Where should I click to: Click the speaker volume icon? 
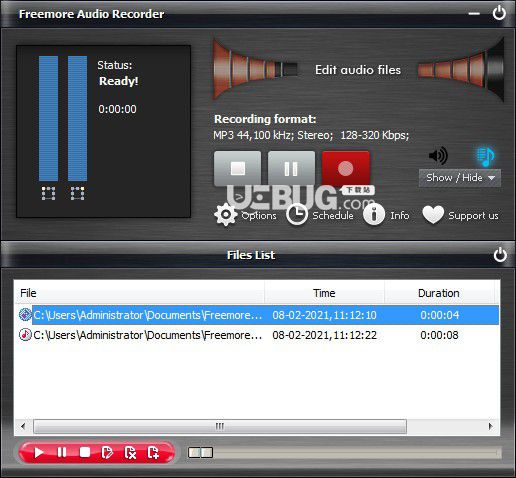438,156
